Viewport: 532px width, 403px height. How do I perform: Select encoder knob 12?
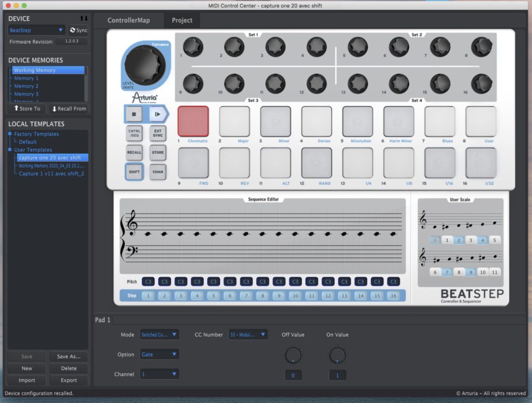316,84
